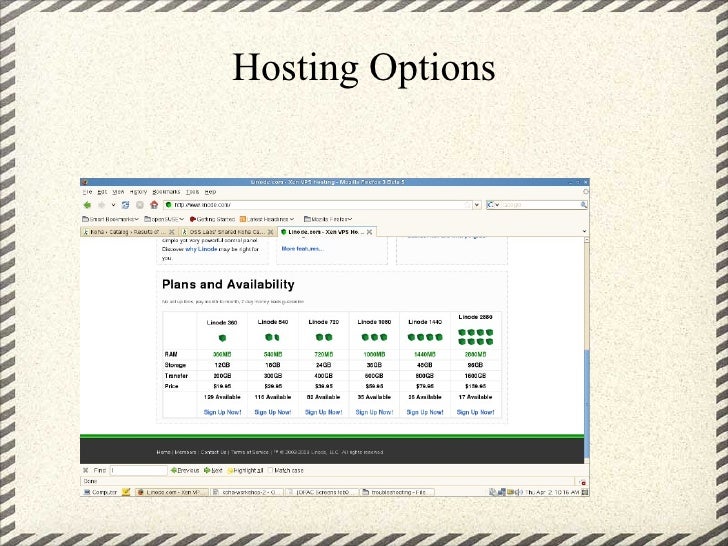Sign up for the Linode 720 plan
Image resolution: width=728 pixels, height=546 pixels.
[324, 412]
